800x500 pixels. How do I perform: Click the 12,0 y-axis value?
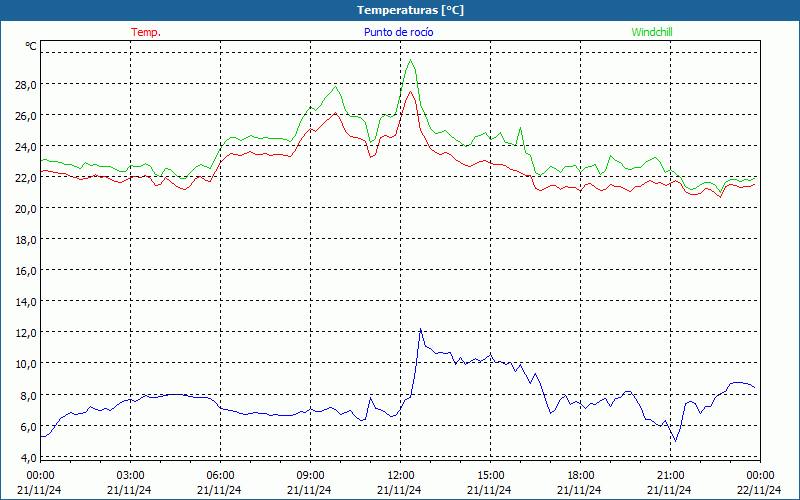click(x=26, y=333)
